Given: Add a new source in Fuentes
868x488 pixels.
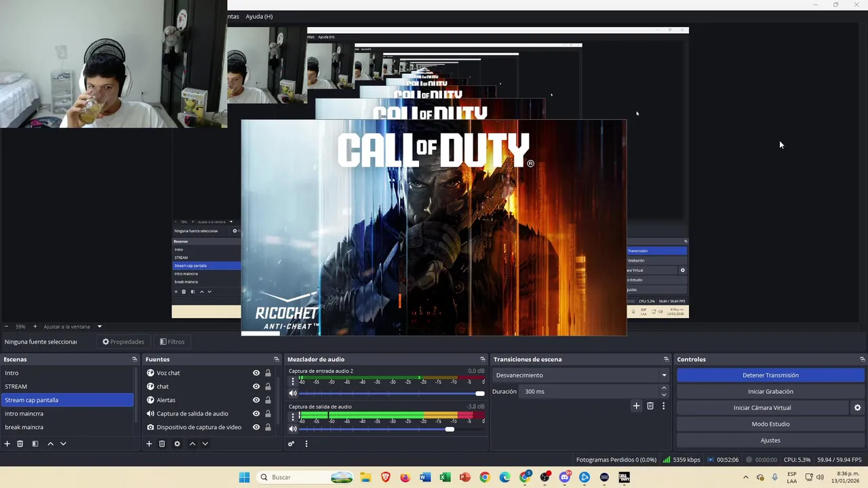Looking at the screenshot, I should (149, 444).
